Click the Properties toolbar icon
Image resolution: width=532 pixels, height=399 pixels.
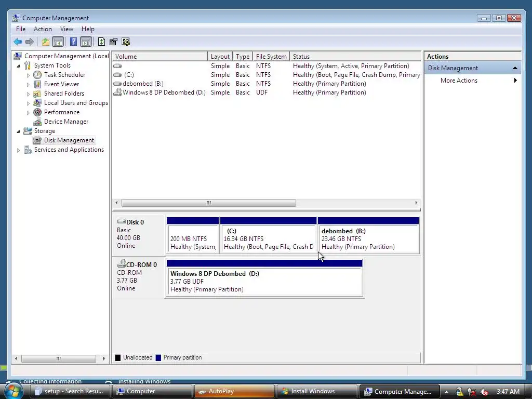click(113, 42)
